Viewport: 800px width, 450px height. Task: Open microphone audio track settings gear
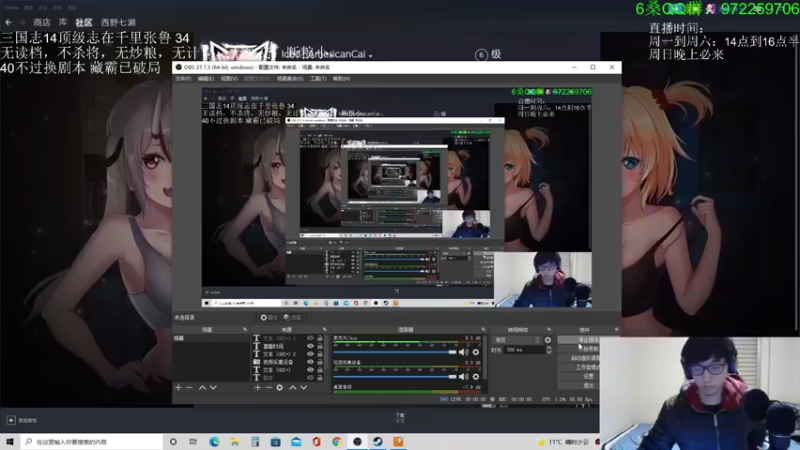point(476,352)
